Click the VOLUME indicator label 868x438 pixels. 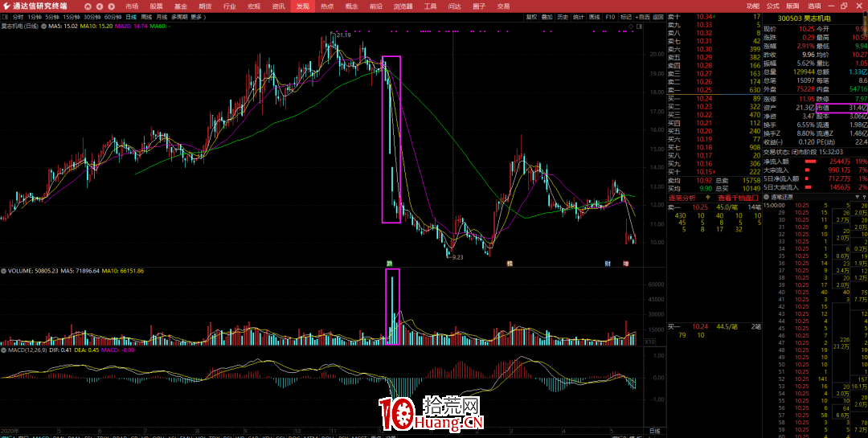point(20,271)
